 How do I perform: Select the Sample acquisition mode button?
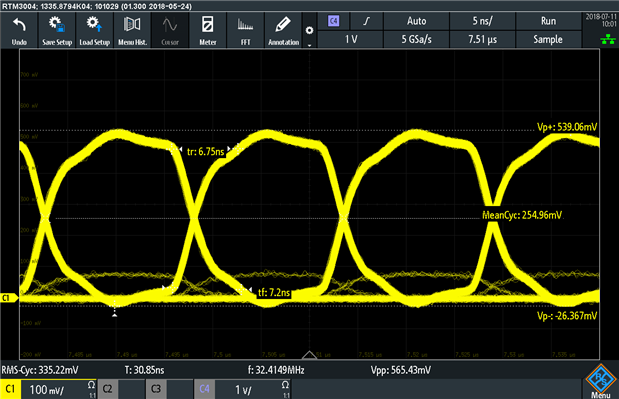548,39
